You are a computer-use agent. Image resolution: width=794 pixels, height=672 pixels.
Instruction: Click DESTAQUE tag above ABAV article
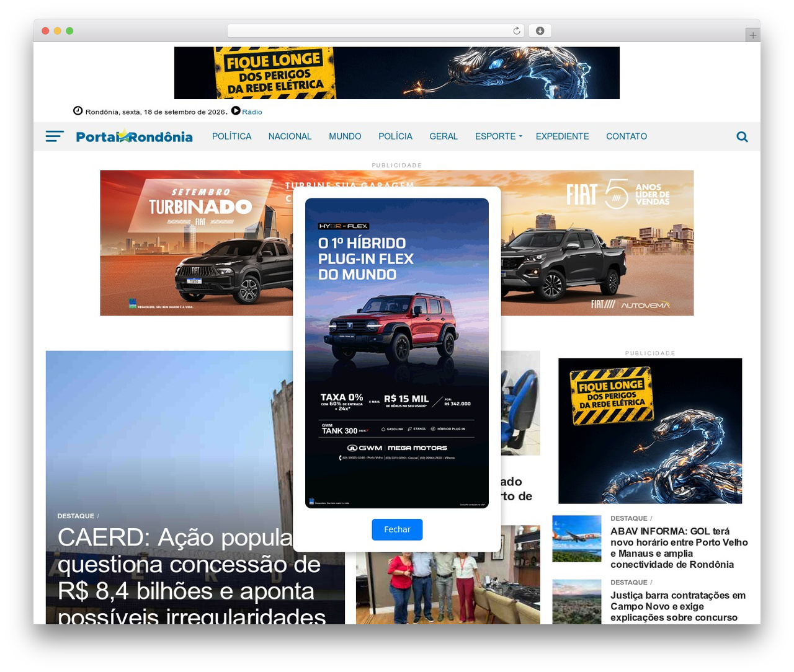629,518
